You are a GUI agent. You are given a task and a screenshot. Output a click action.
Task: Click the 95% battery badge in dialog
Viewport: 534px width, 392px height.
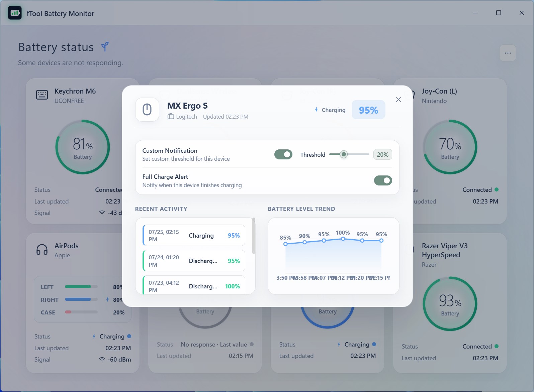pos(368,110)
